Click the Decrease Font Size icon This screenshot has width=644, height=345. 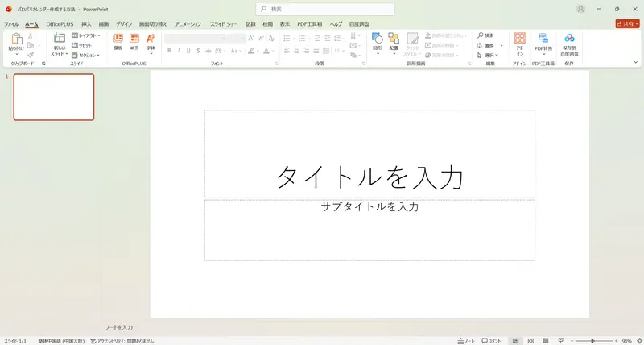point(261,39)
